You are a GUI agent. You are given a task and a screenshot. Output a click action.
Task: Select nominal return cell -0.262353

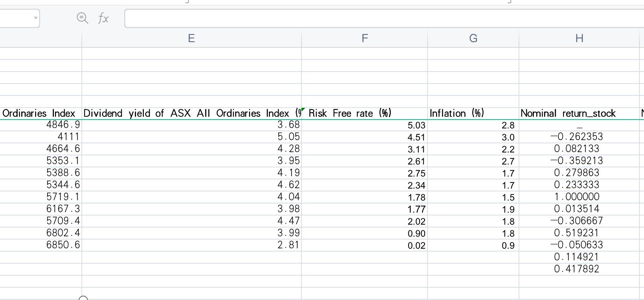click(x=579, y=137)
